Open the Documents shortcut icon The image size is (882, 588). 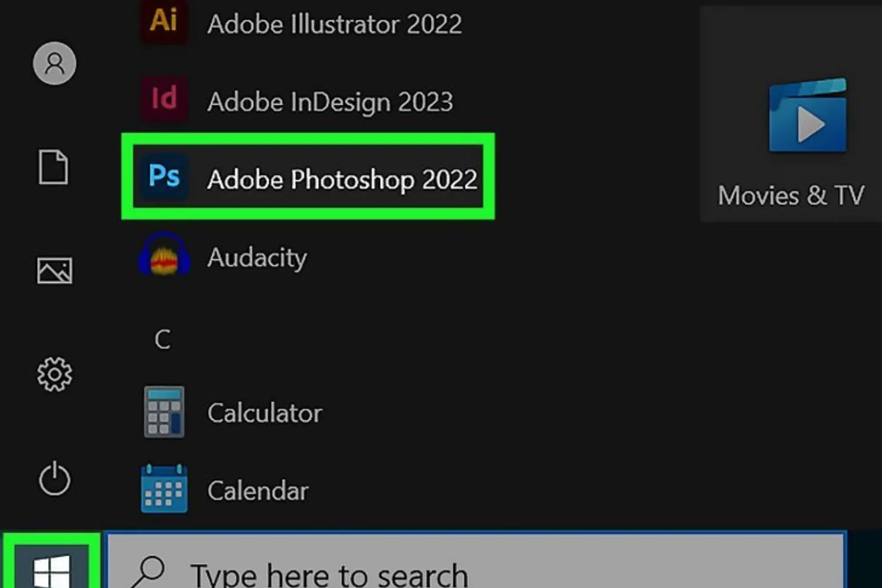[x=54, y=168]
